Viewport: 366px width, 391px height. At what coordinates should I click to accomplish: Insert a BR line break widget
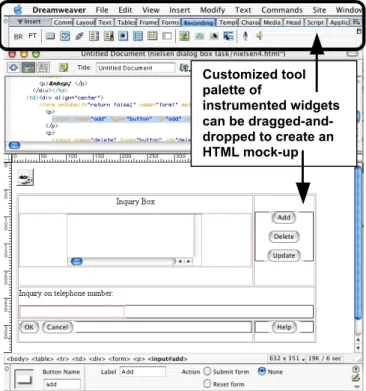[x=18, y=36]
